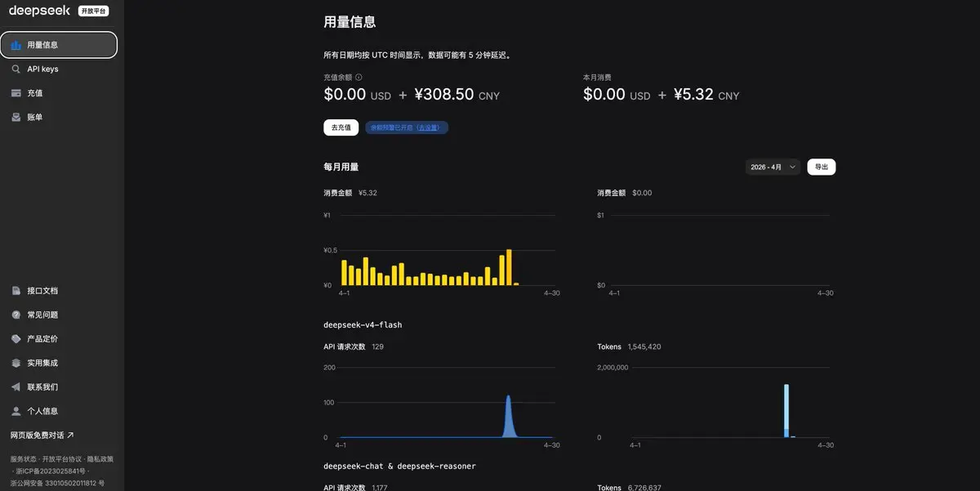Image resolution: width=980 pixels, height=491 pixels.
Task: Click the 导出 export button
Action: click(x=822, y=167)
